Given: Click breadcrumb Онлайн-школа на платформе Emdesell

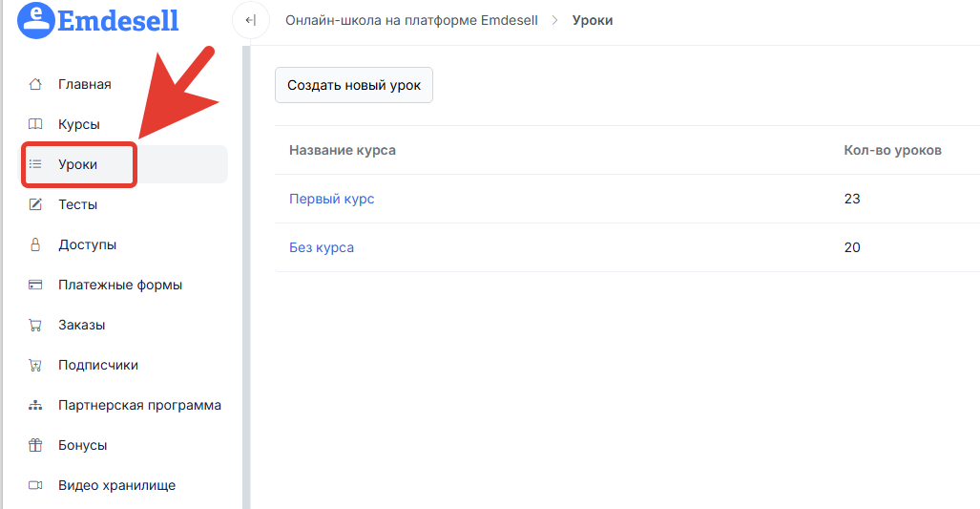Looking at the screenshot, I should [x=411, y=20].
